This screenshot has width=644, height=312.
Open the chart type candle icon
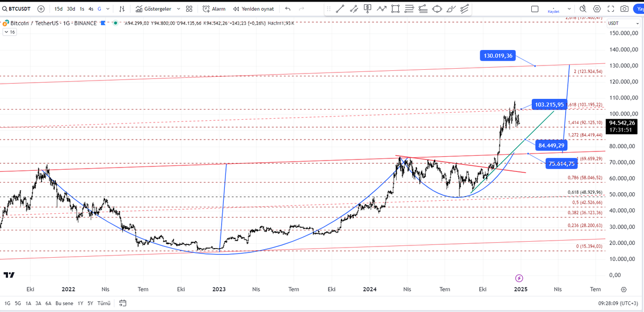(123, 9)
